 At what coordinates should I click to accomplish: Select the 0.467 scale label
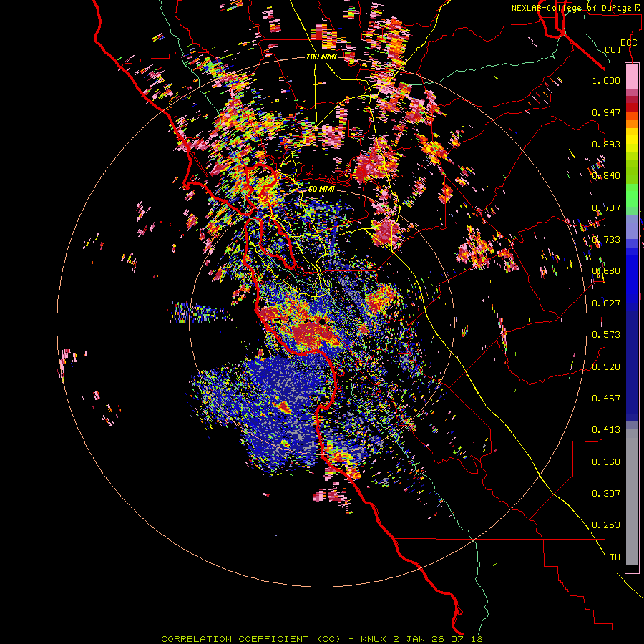606,399
